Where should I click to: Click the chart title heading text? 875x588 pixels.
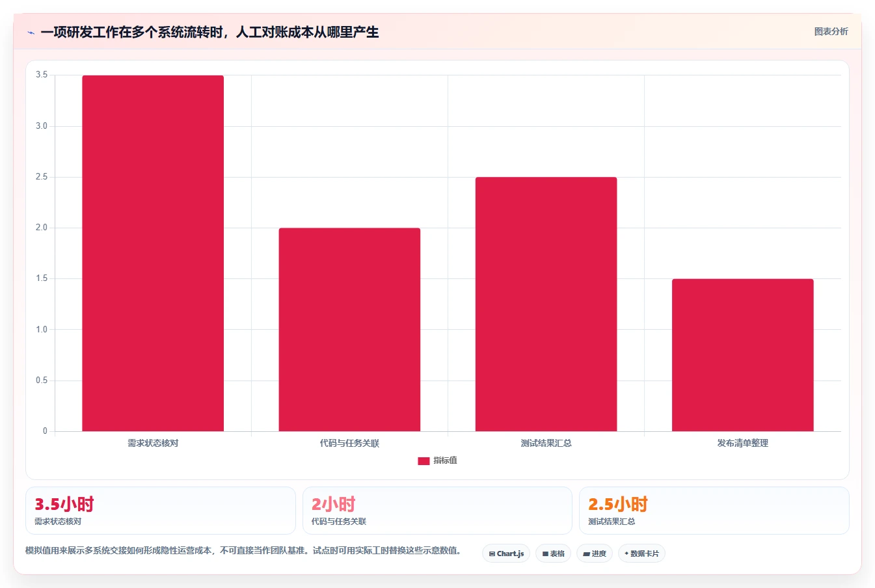point(209,32)
